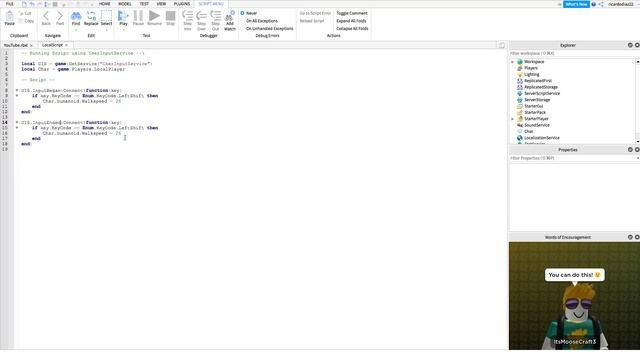
Task: Click the Cut scissors icon
Action: click(22, 13)
